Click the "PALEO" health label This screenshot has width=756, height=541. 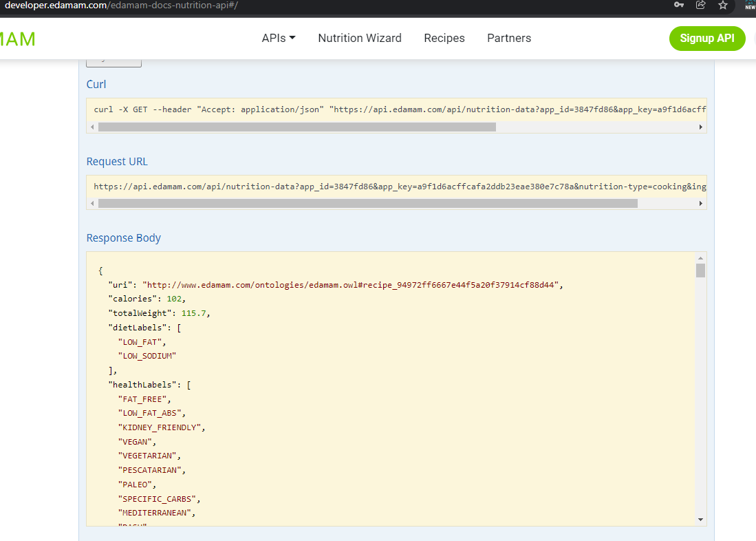(x=135, y=485)
